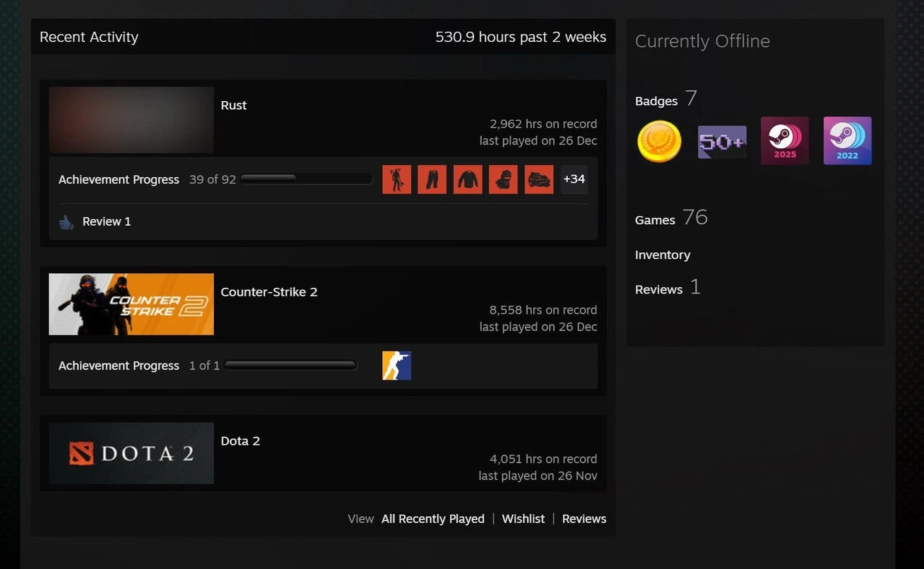Select the Steam 2022 badge
This screenshot has width=924, height=569.
pos(847,141)
